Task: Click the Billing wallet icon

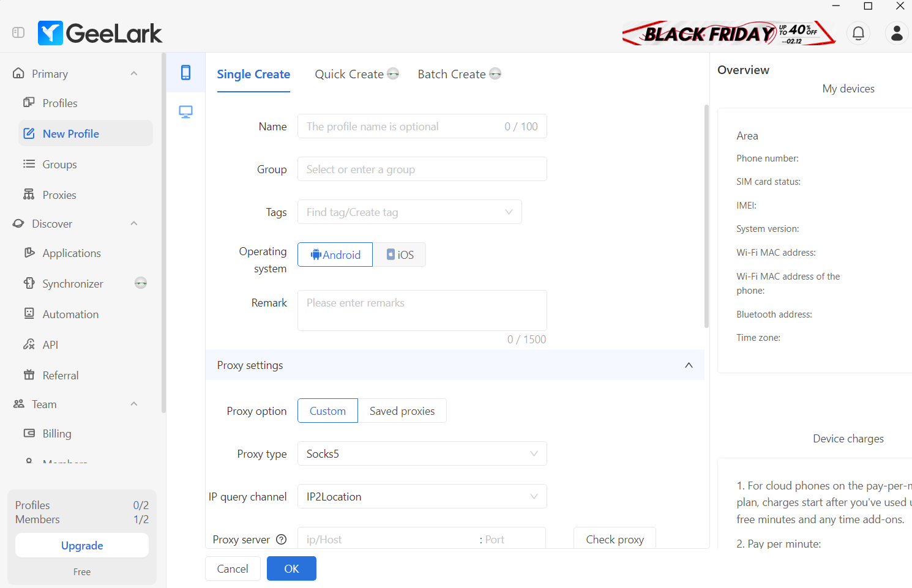Action: pos(29,433)
